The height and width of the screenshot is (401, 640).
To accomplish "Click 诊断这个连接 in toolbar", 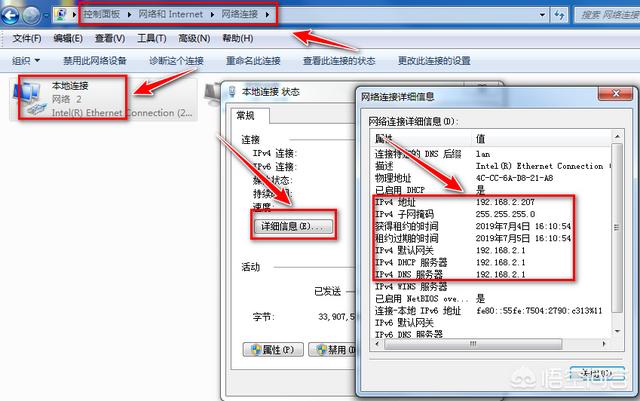I will coord(176,61).
